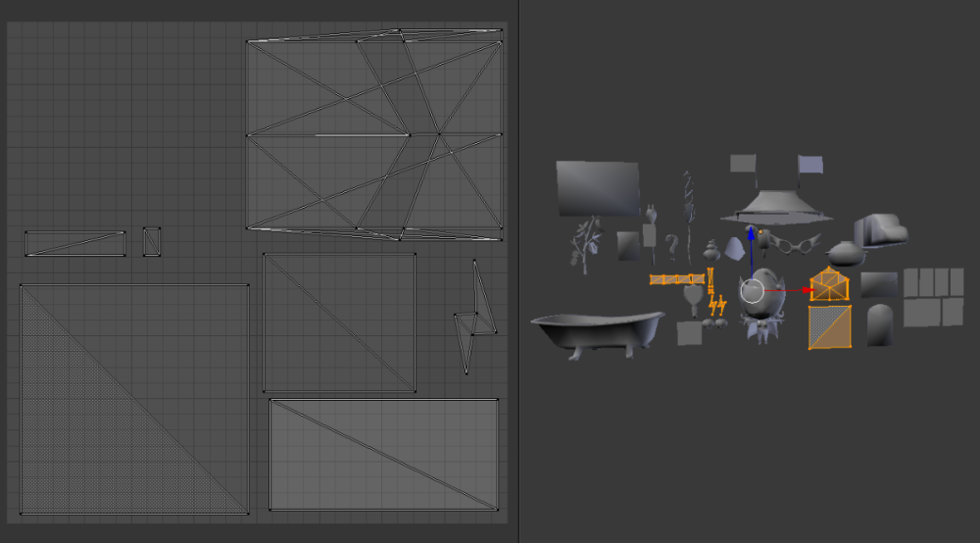This screenshot has height=543, width=980.
Task: Select the medium square UV island
Action: click(339, 322)
